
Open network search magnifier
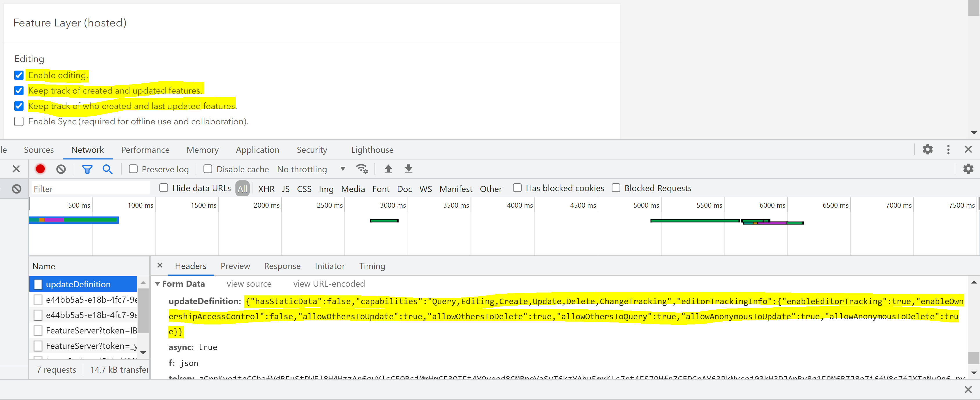107,169
